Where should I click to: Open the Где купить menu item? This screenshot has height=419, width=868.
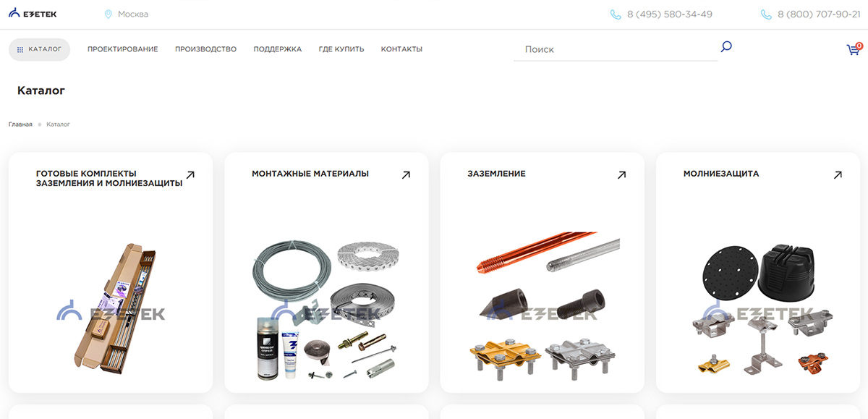(341, 49)
